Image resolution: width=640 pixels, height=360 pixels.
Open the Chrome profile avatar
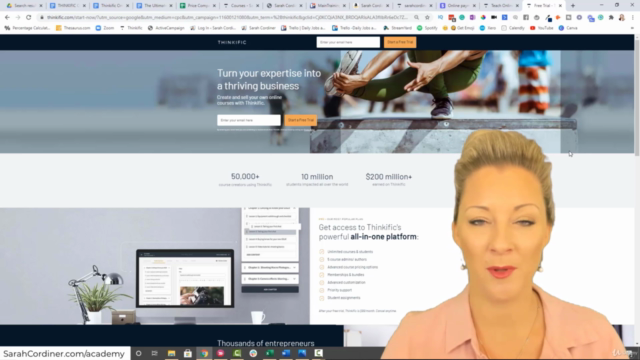622,18
